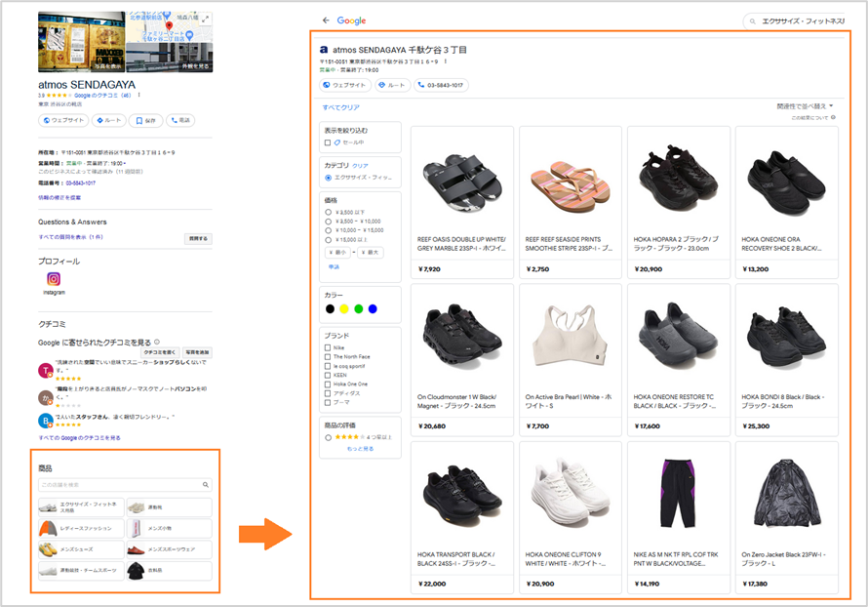Screen dimensions: 868x607
Task: Click the red map pin marker
Action: coord(170,26)
